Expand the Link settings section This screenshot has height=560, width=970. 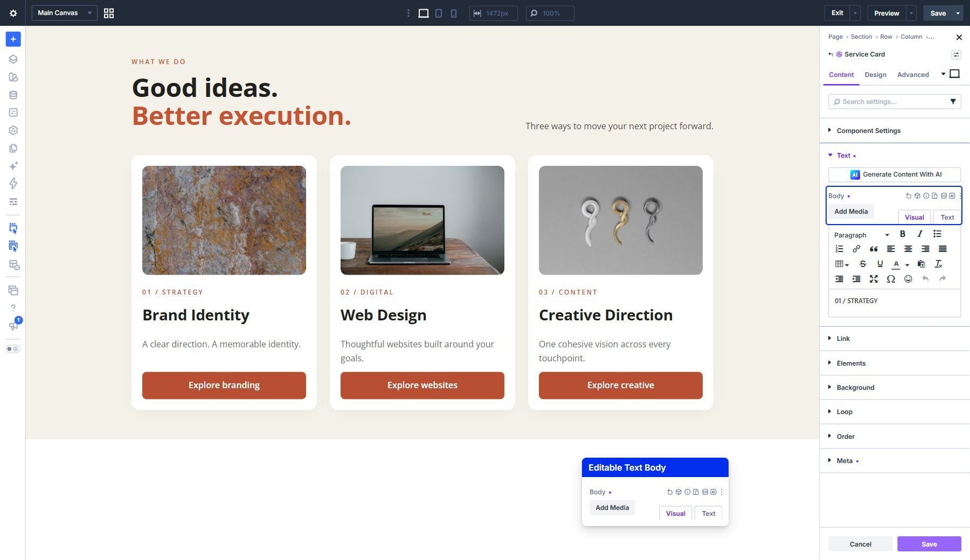coord(895,339)
